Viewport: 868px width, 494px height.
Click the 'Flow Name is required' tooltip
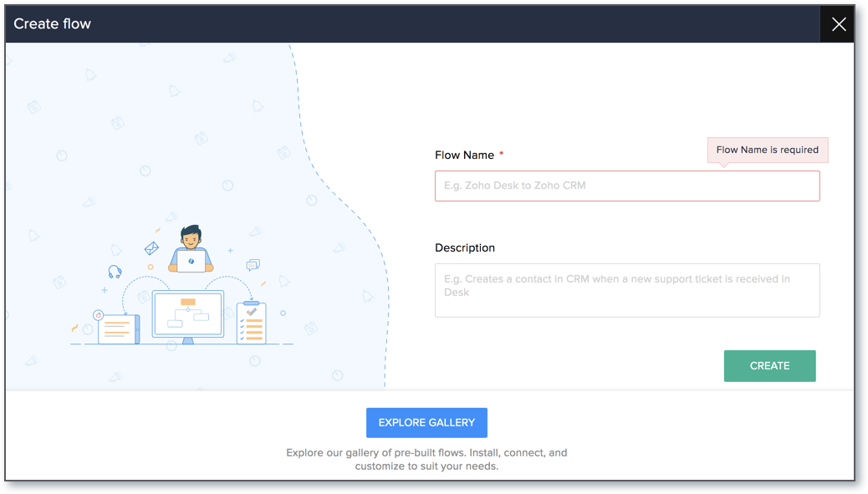tap(768, 150)
